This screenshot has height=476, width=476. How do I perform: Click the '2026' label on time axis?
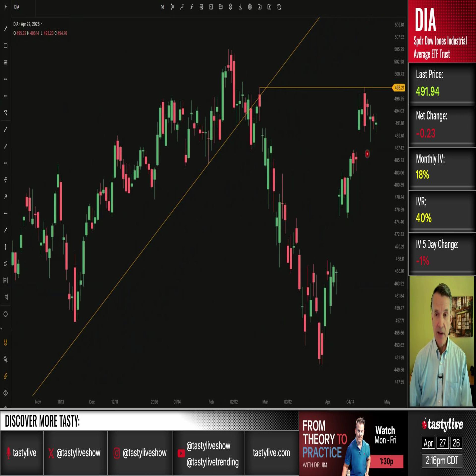[x=155, y=402]
